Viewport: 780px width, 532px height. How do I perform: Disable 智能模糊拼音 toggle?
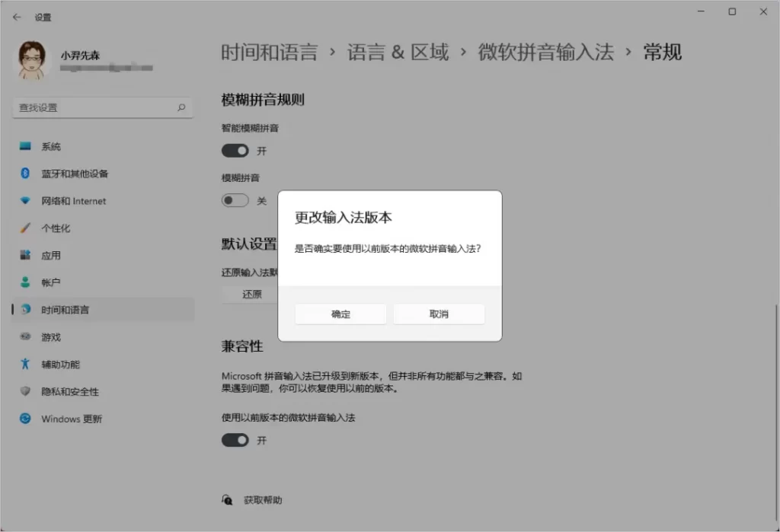pyautogui.click(x=235, y=150)
